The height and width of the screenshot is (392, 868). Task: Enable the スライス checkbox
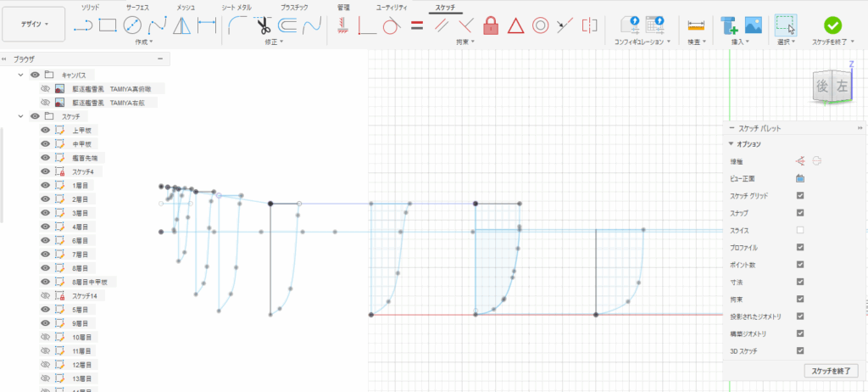pos(800,231)
